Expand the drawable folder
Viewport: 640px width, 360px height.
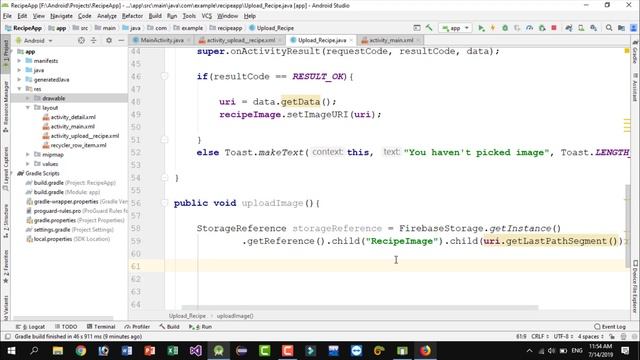pos(28,98)
